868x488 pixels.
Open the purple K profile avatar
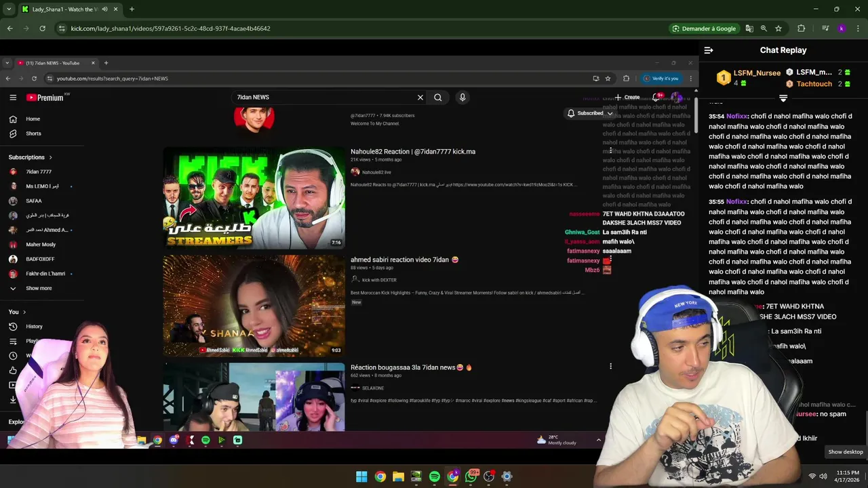[842, 28]
